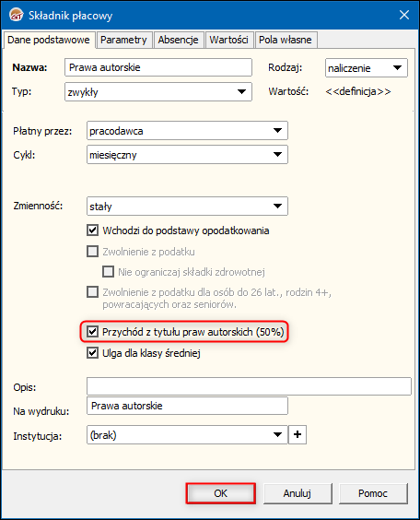The width and height of the screenshot is (420, 520).
Task: Click into the empty Opis text field
Action: 249,386
